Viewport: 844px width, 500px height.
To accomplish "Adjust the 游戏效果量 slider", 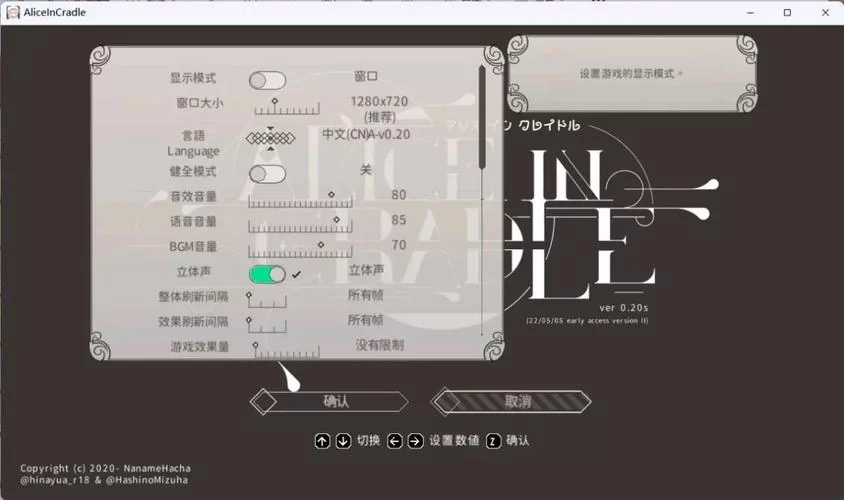I will 286,350.
